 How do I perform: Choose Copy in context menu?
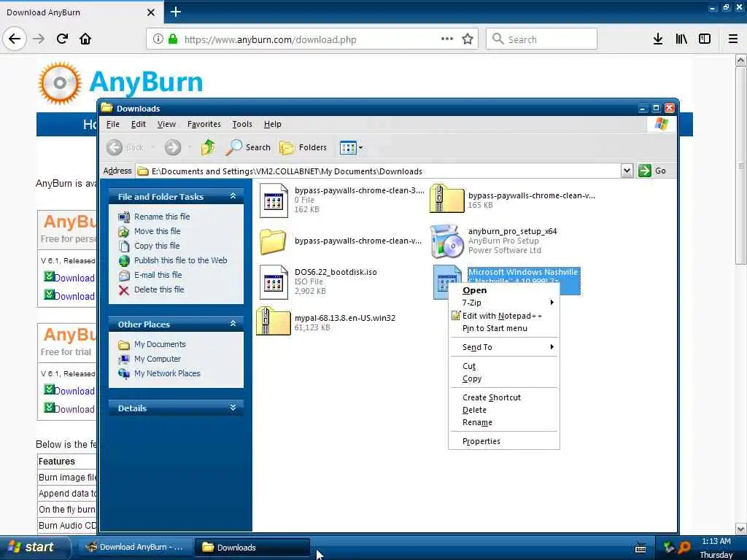(504, 379)
